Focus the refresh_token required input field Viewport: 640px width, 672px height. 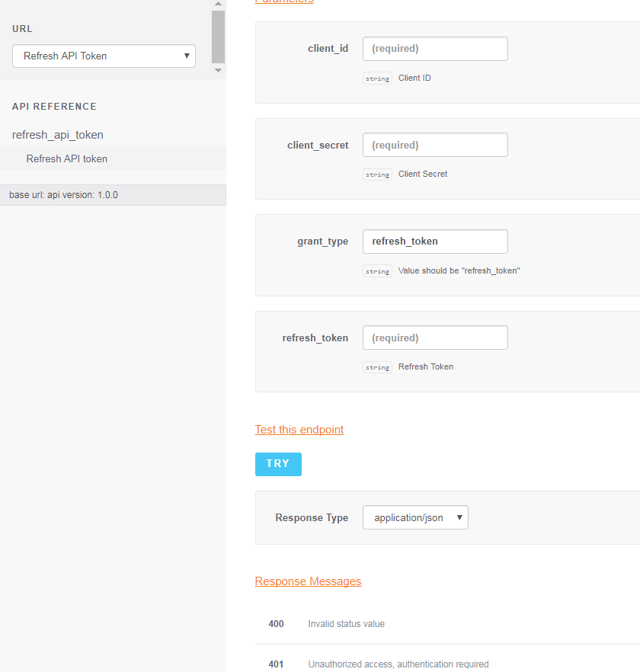tap(435, 338)
